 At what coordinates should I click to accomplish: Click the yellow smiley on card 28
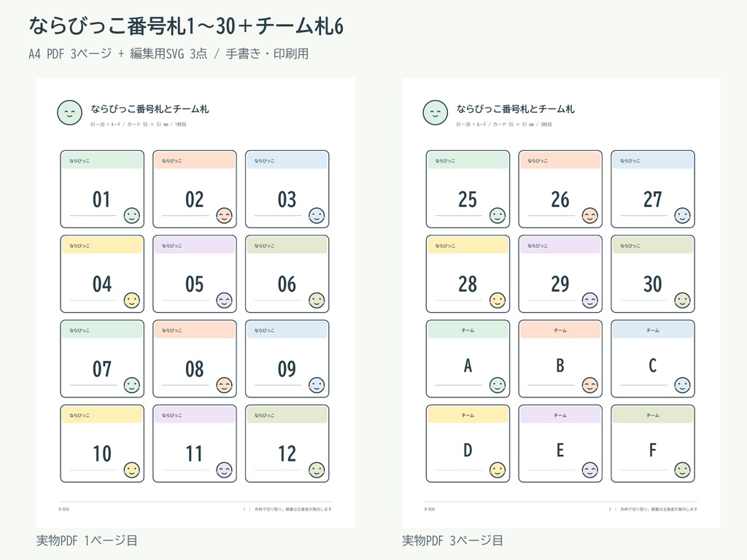coord(498,300)
